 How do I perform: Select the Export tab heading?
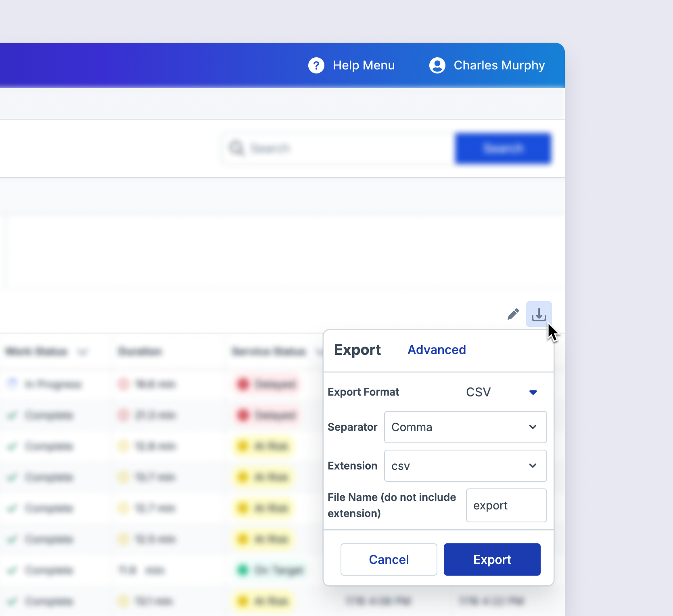[x=357, y=350]
